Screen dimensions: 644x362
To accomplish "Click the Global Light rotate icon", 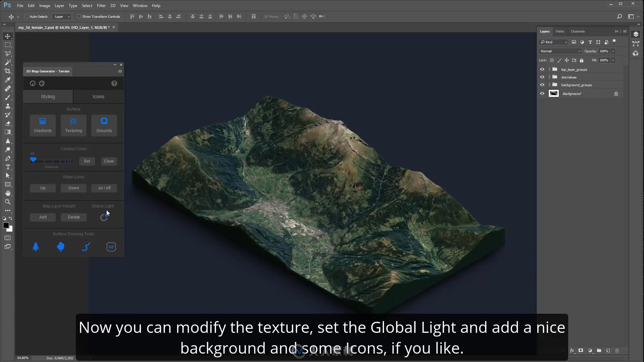I will point(104,218).
